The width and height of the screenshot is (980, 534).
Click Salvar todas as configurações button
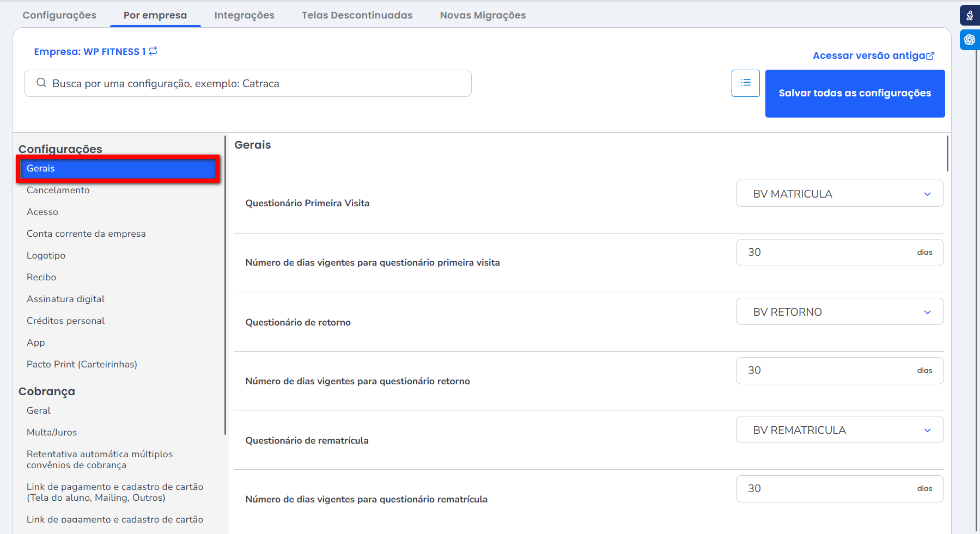tap(854, 93)
